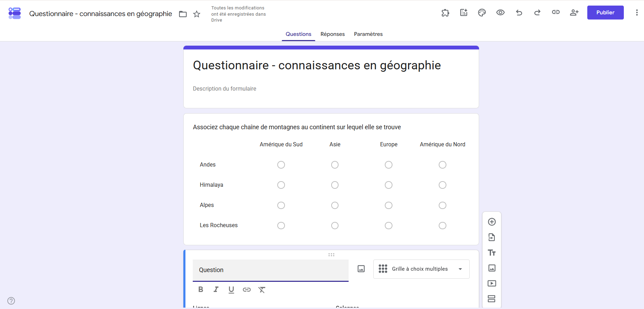Select Europe for Les Rocheuses
Screen dimensions: 644x309
(x=389, y=225)
